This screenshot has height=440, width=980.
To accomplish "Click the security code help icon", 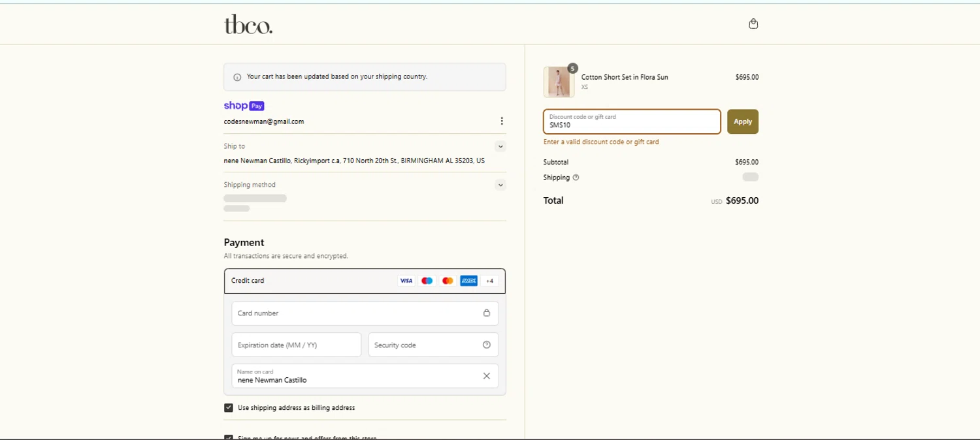I will pyautogui.click(x=486, y=345).
